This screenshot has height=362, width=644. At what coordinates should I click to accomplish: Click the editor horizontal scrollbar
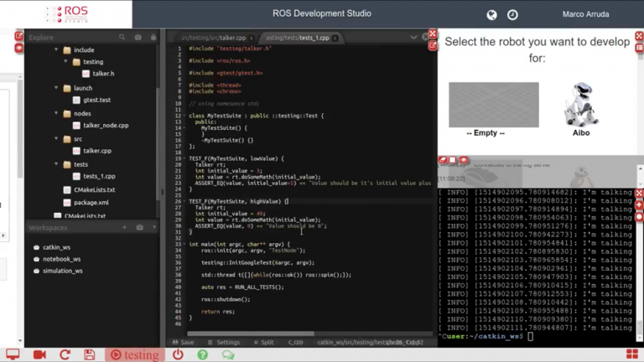tap(251, 334)
